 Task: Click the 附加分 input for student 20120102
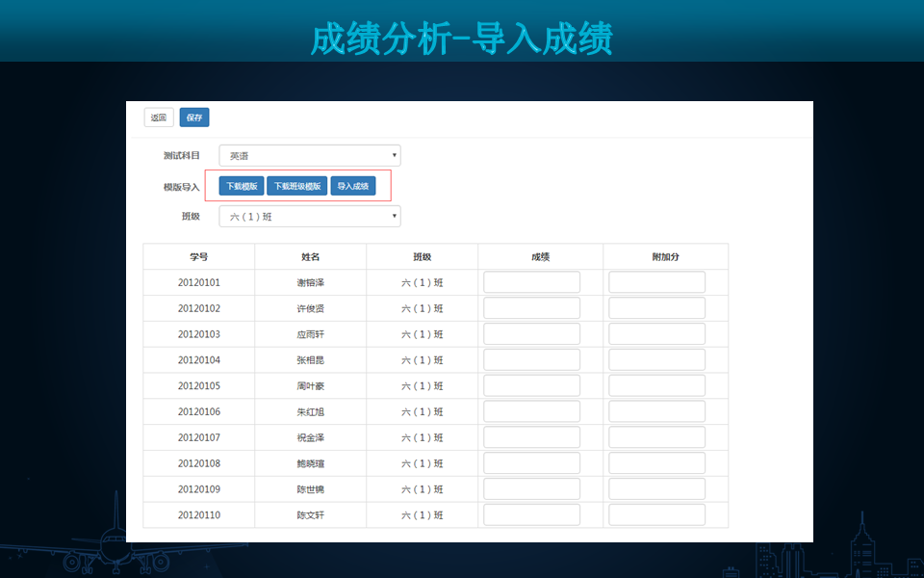tap(656, 308)
